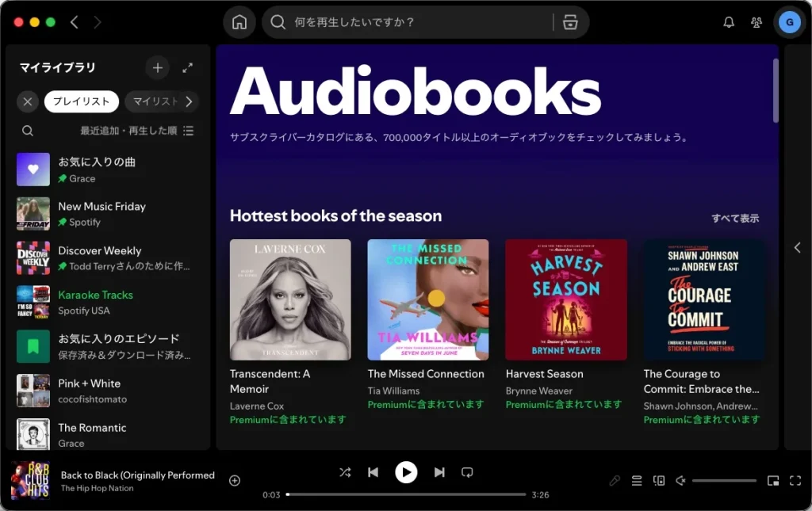
Task: Skip to the next track
Action: click(439, 472)
